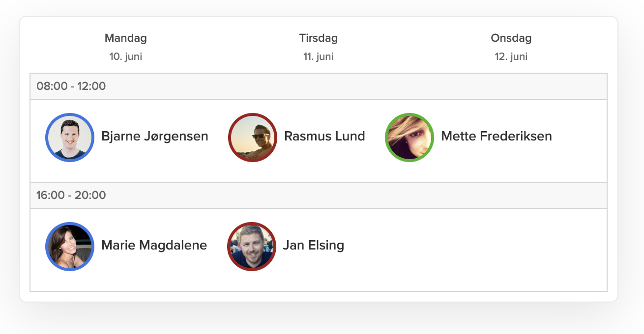Image resolution: width=644 pixels, height=334 pixels.
Task: Expand the 08:00 - 12:00 time slot
Action: (72, 86)
